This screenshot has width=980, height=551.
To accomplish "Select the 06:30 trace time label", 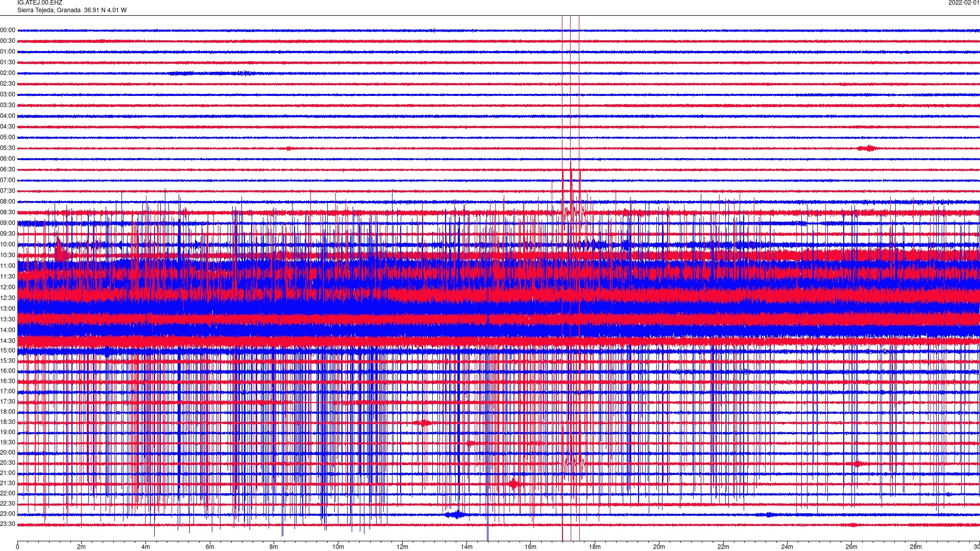I will pos(8,170).
